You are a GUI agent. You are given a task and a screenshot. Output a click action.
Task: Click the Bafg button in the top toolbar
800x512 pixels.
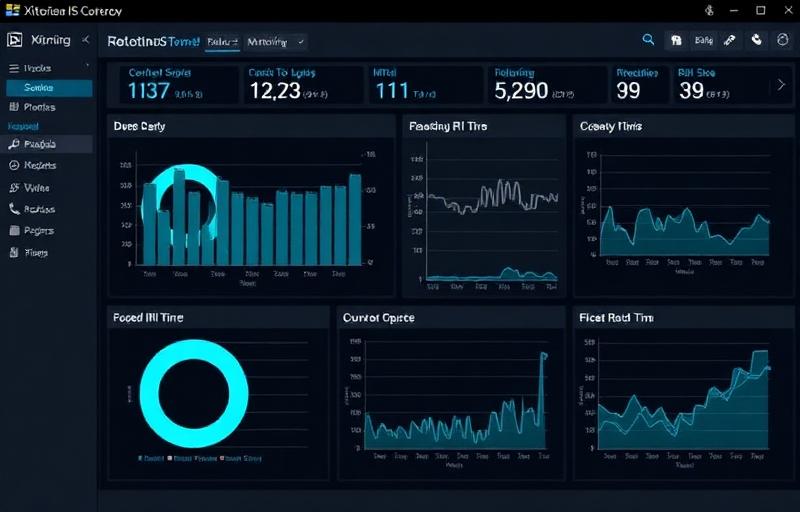(704, 41)
